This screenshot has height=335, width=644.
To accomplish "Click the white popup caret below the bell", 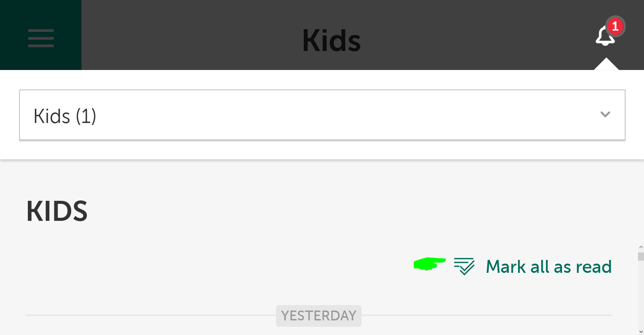I will tap(606, 65).
